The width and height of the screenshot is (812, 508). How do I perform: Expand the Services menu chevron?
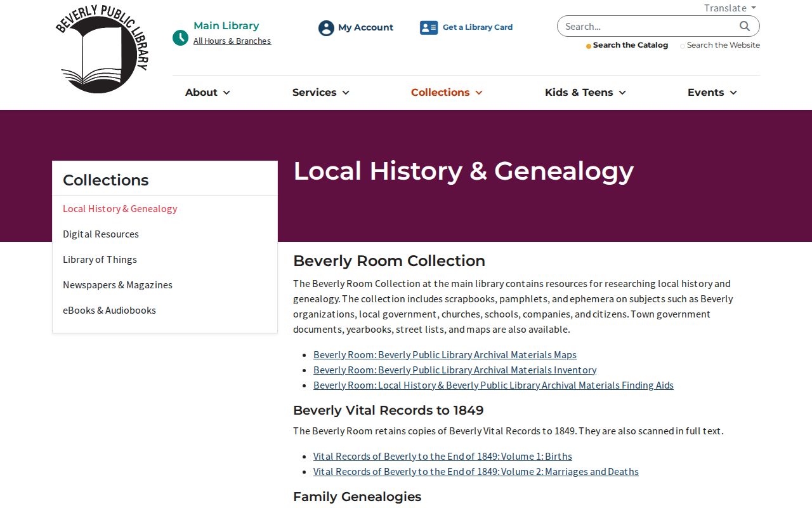click(x=346, y=93)
